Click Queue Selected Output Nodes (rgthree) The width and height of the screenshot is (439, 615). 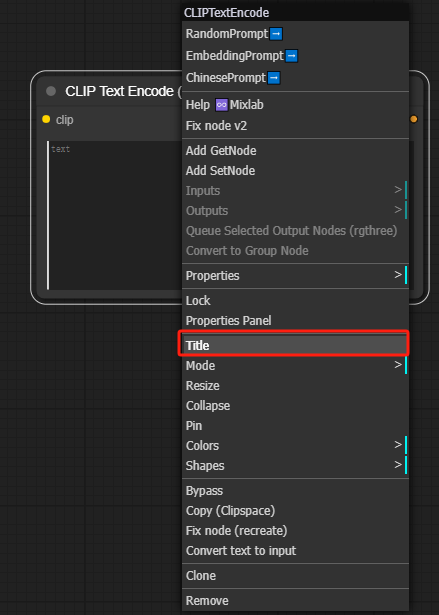(295, 231)
